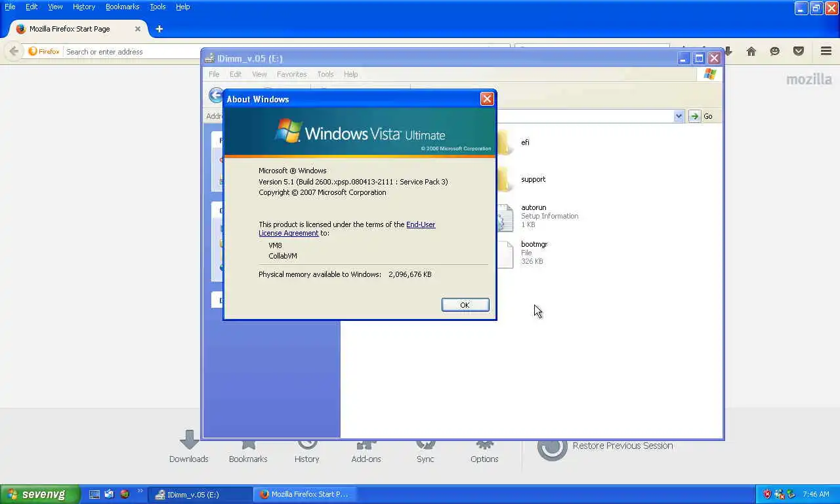840x504 pixels.
Task: Open Add-ons shortcut on start page
Action: (x=366, y=451)
